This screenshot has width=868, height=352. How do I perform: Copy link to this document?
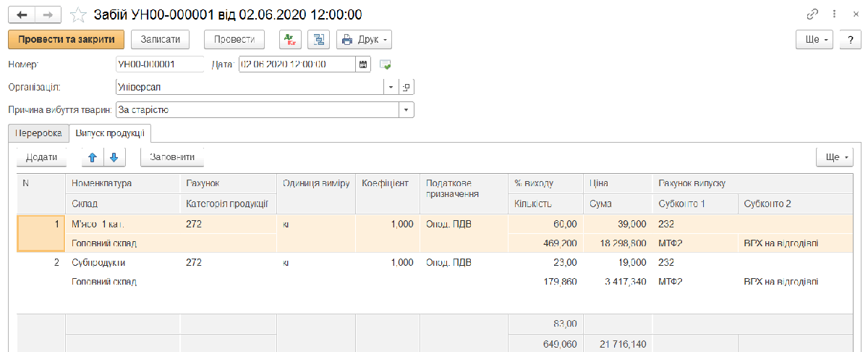[x=812, y=14]
